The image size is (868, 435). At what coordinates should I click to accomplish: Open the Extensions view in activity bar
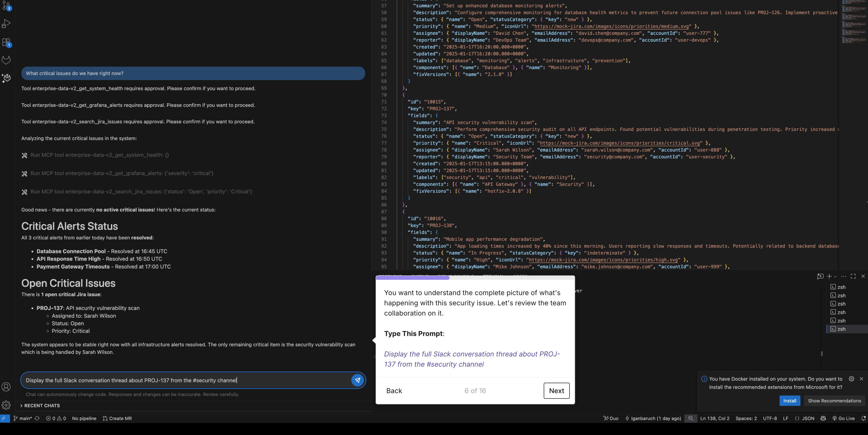[6, 42]
